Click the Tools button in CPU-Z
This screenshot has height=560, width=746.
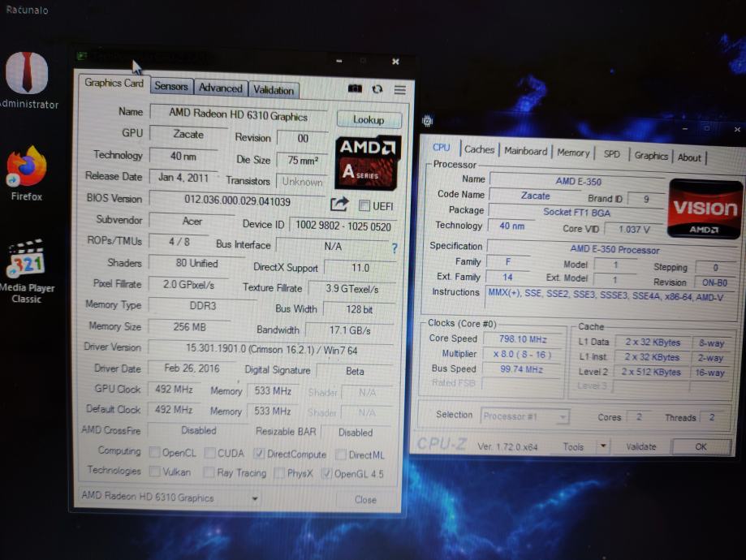pos(573,446)
